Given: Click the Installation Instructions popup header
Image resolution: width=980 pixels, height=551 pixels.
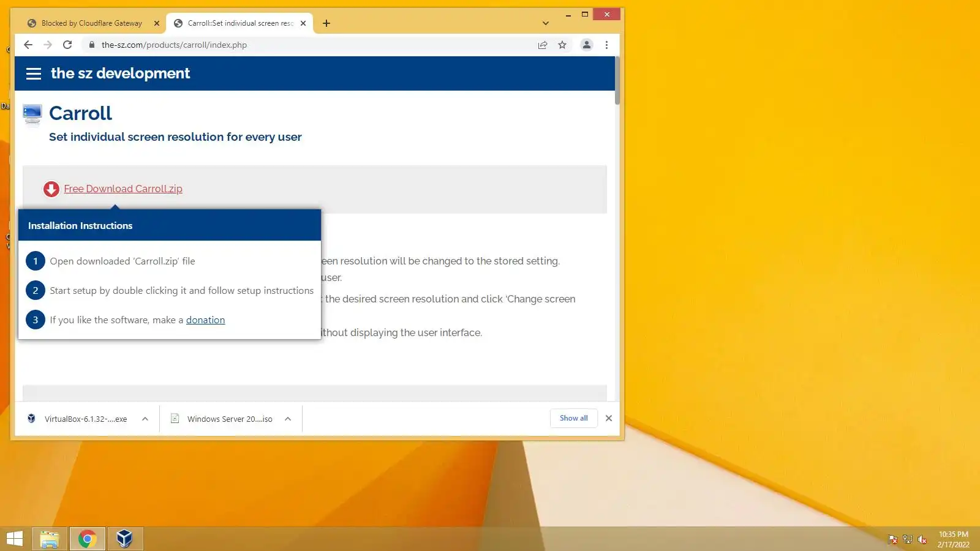Looking at the screenshot, I should [170, 225].
